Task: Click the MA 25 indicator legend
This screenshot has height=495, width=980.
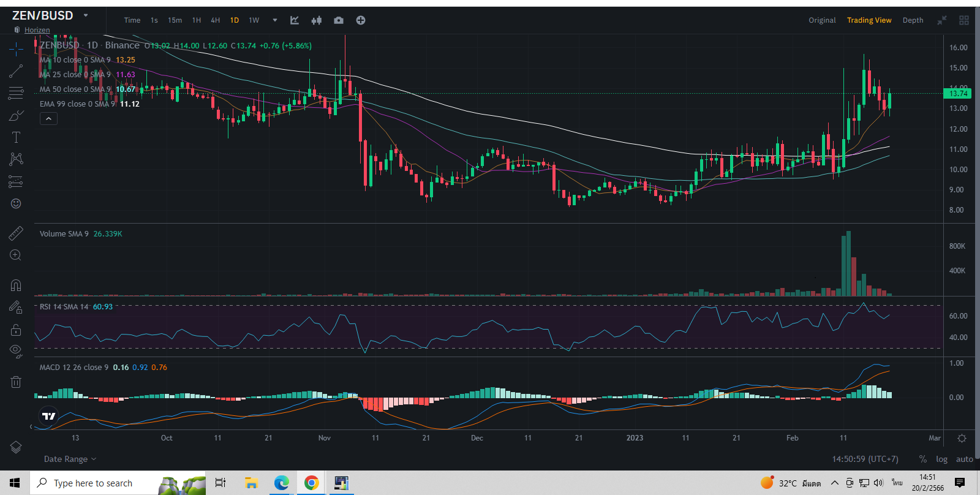Action: [88, 75]
